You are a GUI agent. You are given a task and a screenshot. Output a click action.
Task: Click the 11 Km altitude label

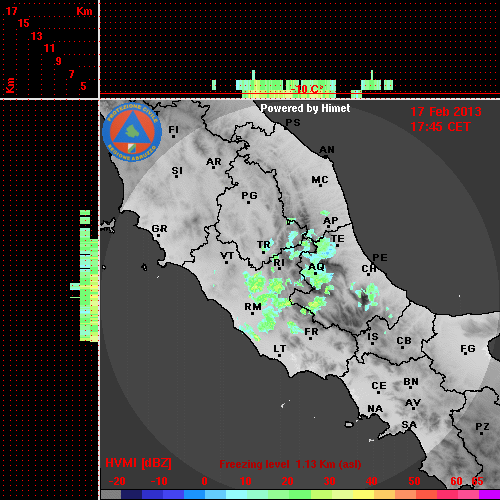coord(49,48)
